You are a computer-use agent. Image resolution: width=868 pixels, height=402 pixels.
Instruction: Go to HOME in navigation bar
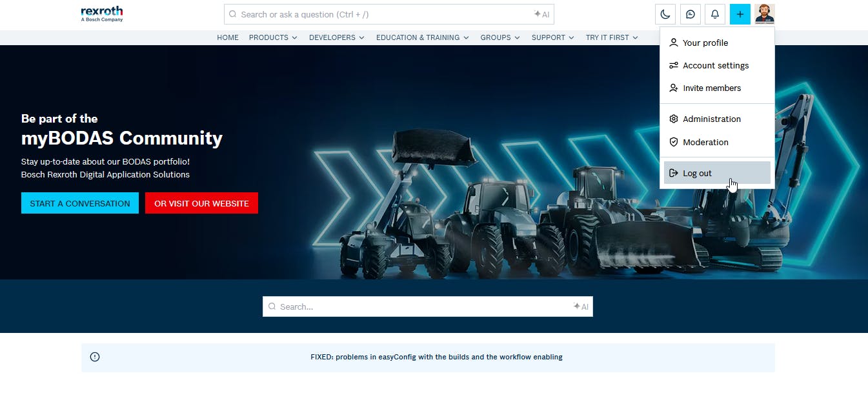point(228,37)
